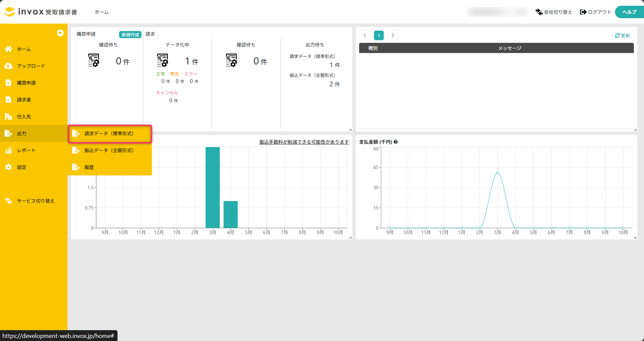Screen dimensions: 644x341
Task: Open the ホーム sidebar item
Action: (34, 49)
